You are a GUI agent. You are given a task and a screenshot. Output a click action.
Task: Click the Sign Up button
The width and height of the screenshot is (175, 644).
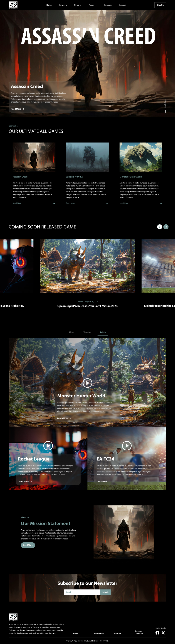point(160,5)
